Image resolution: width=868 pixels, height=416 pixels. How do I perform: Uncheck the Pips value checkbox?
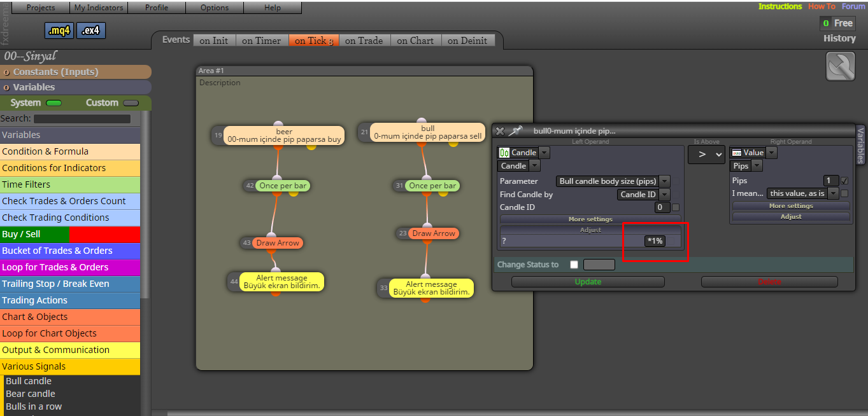(844, 181)
